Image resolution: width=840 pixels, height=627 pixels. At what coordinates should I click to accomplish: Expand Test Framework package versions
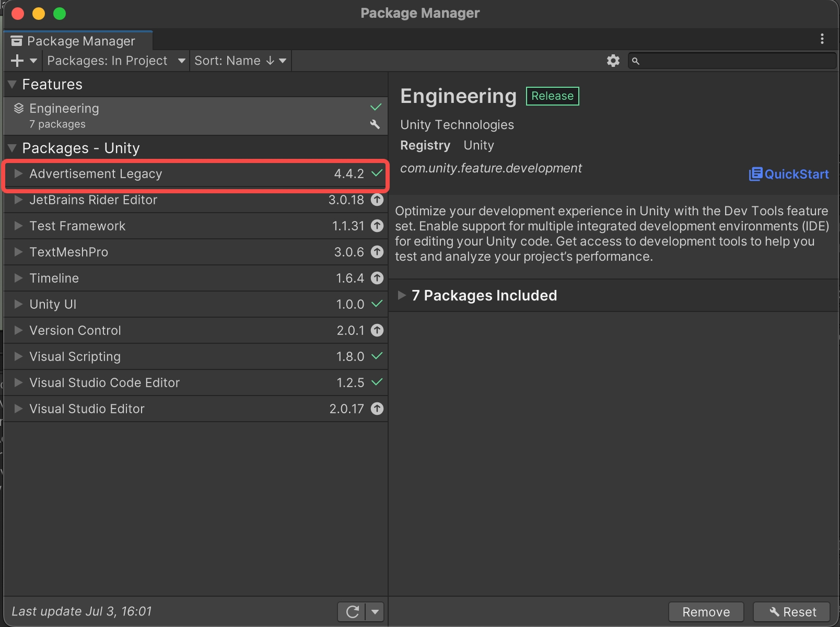(18, 226)
